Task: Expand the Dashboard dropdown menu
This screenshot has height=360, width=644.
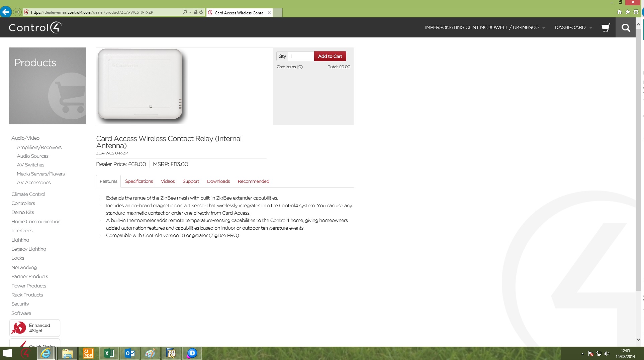Action: (573, 27)
